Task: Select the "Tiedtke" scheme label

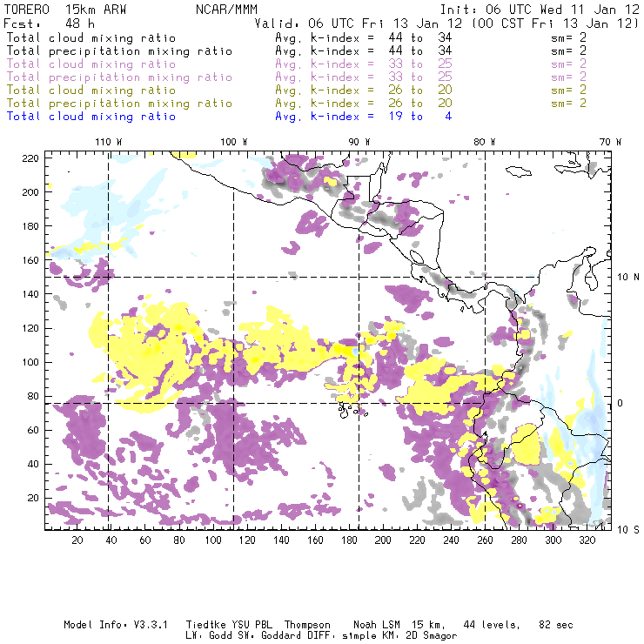Action: click(x=206, y=625)
